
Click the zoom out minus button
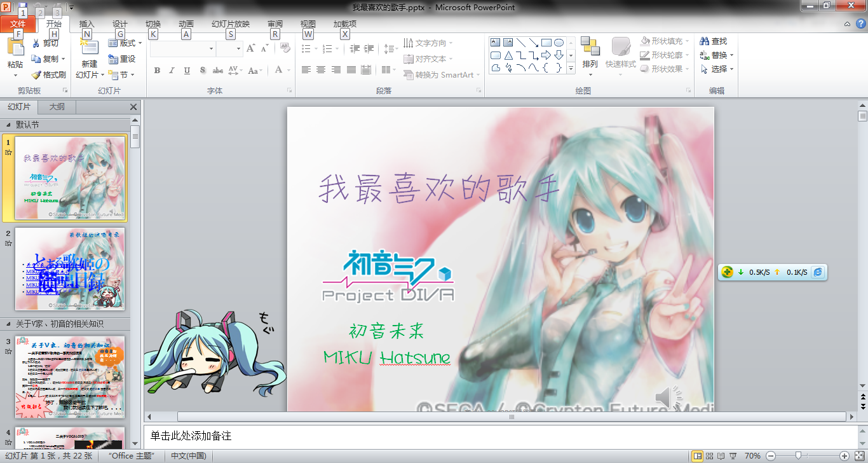[771, 456]
